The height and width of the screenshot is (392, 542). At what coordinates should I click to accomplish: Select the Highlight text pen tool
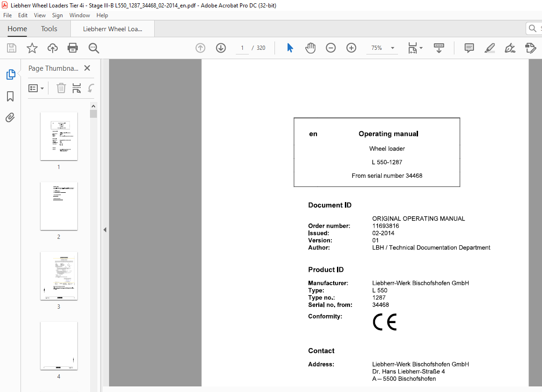489,48
